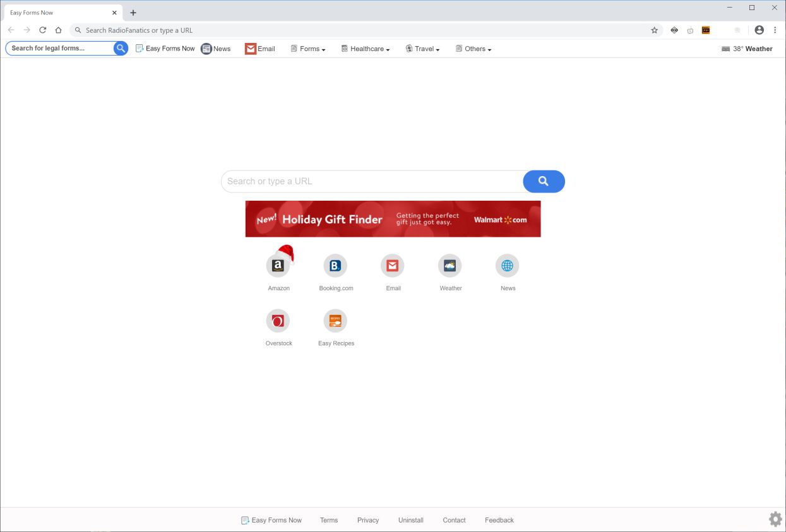
Task: Click the browser back arrow
Action: coord(11,30)
